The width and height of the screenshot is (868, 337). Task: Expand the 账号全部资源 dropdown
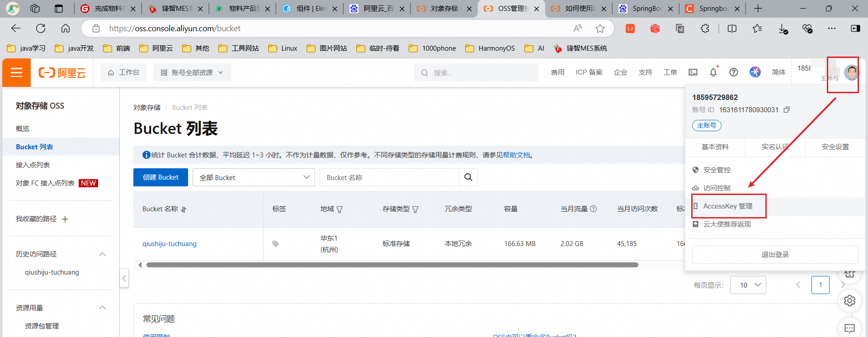[x=192, y=72]
